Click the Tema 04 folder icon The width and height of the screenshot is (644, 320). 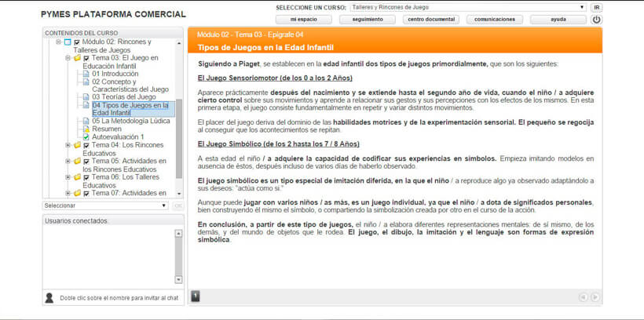77,145
